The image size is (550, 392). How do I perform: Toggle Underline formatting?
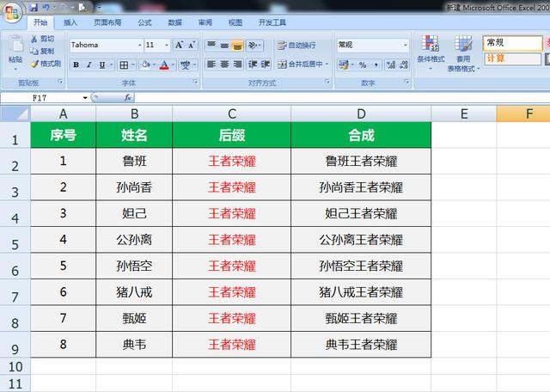[102, 65]
